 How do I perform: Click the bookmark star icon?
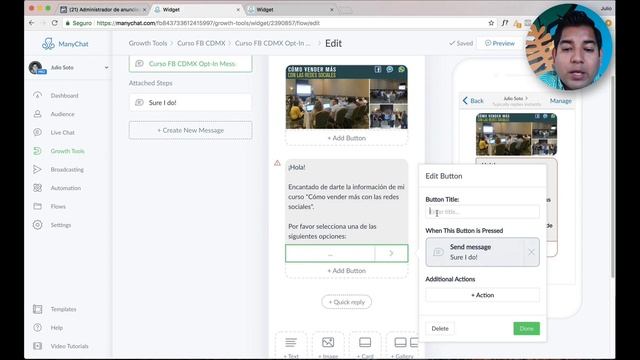(x=491, y=23)
